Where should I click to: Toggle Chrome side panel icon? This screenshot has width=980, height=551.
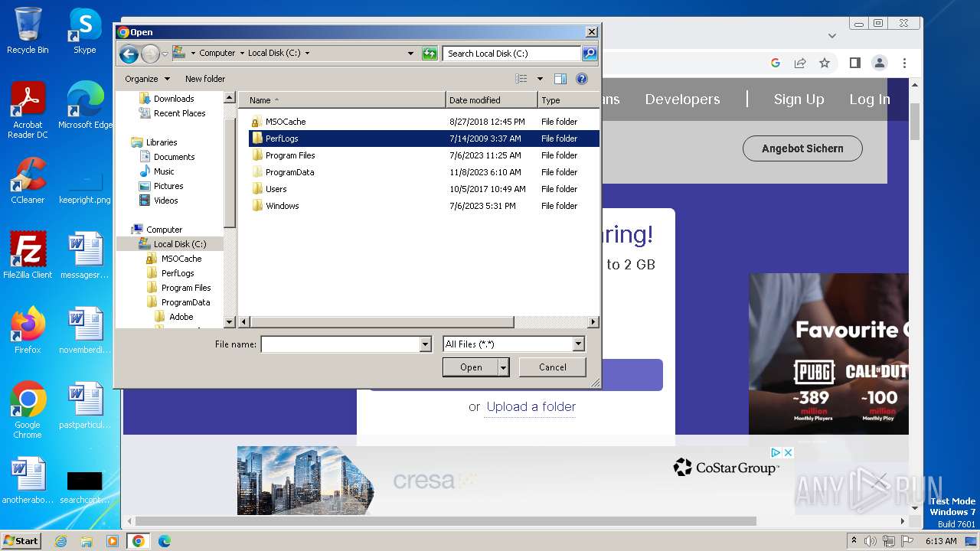pyautogui.click(x=855, y=63)
